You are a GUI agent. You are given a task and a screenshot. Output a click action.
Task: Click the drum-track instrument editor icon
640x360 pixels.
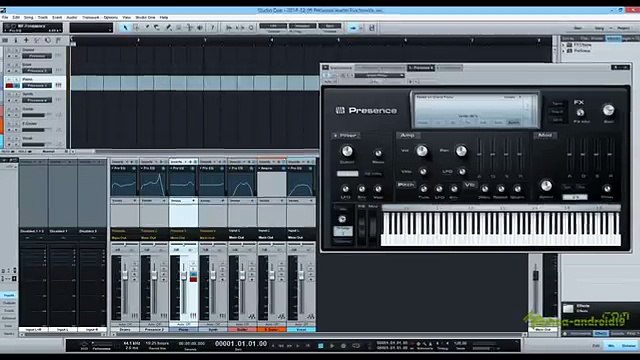pyautogui.click(x=59, y=56)
